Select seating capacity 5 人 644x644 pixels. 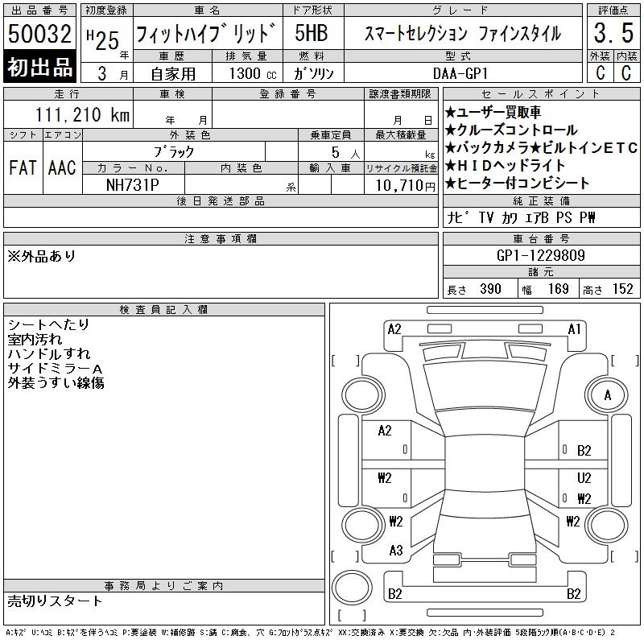345,153
